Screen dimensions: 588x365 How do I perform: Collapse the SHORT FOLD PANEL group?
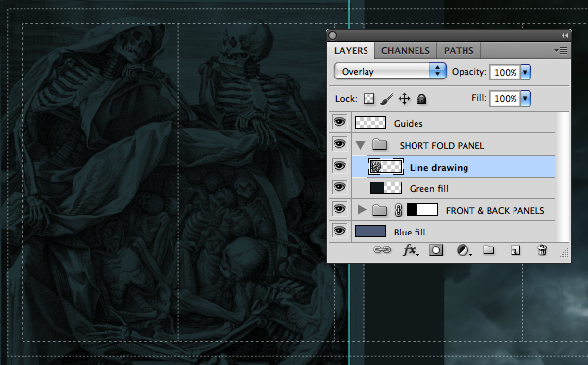pyautogui.click(x=361, y=145)
